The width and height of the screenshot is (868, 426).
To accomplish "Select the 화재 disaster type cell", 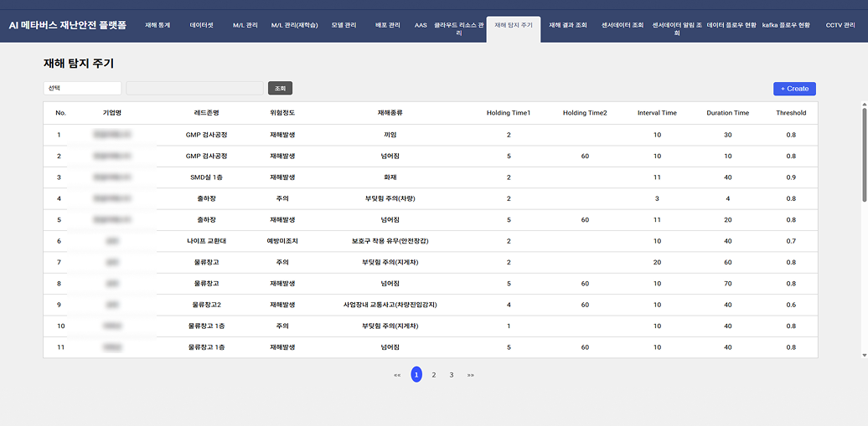I will [390, 177].
